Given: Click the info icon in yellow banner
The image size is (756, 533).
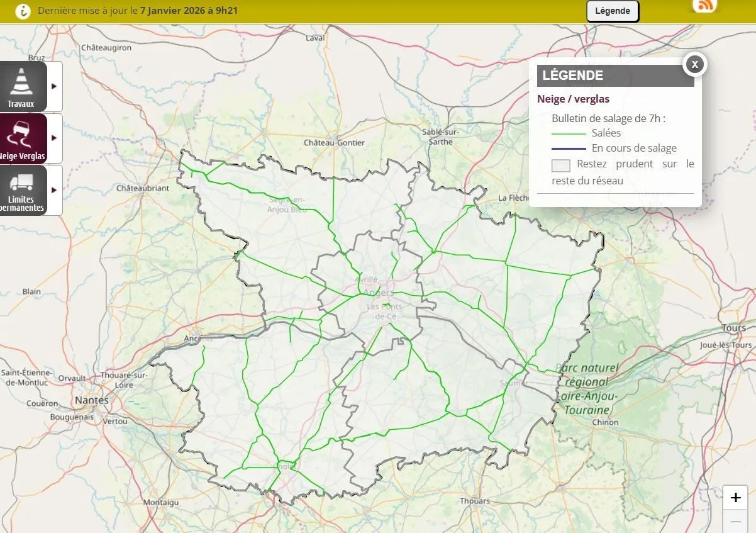Looking at the screenshot, I should click(23, 11).
